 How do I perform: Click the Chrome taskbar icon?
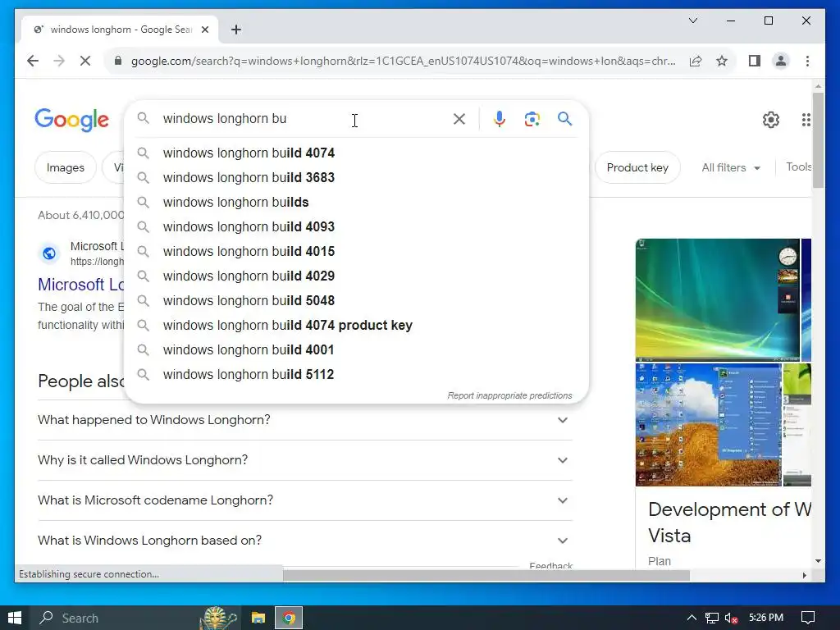289,618
